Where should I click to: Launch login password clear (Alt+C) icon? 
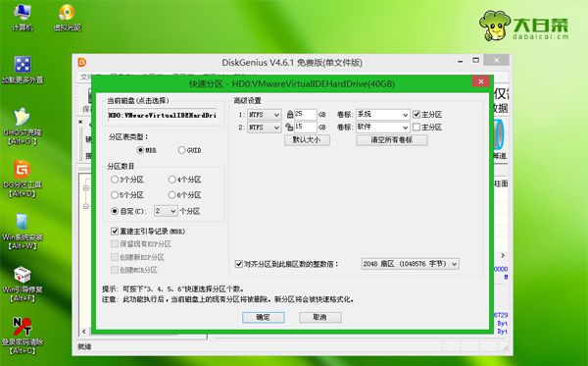[x=23, y=336]
